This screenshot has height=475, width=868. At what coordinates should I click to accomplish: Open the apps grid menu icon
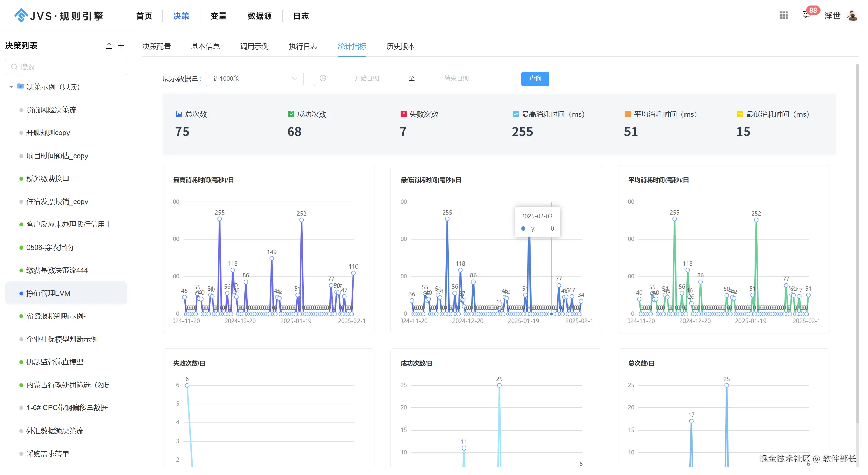[x=784, y=15]
